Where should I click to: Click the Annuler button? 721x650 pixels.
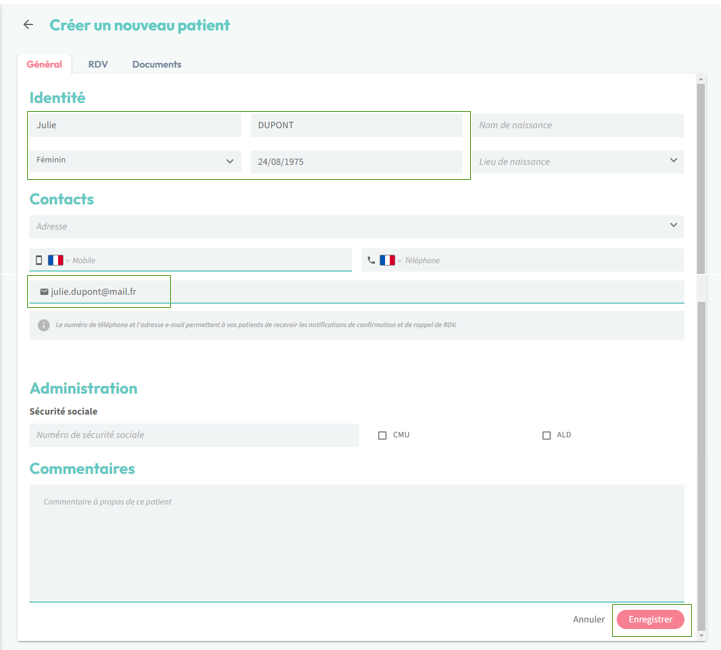coord(588,620)
